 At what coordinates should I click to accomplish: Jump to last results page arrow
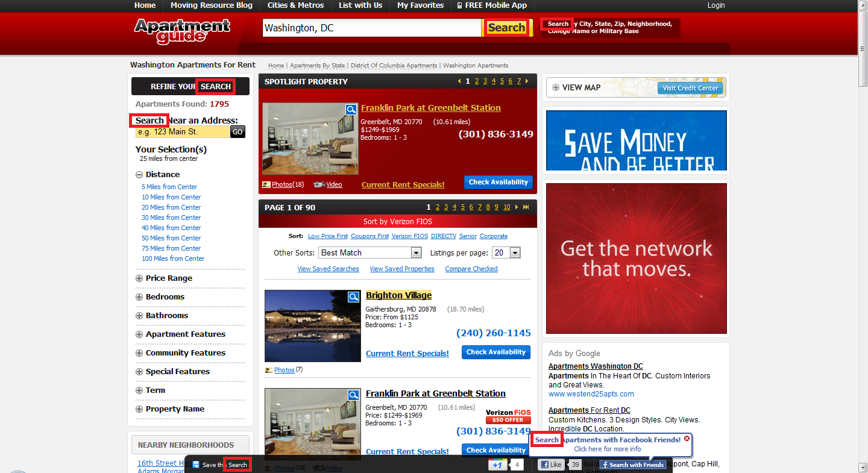pos(526,207)
